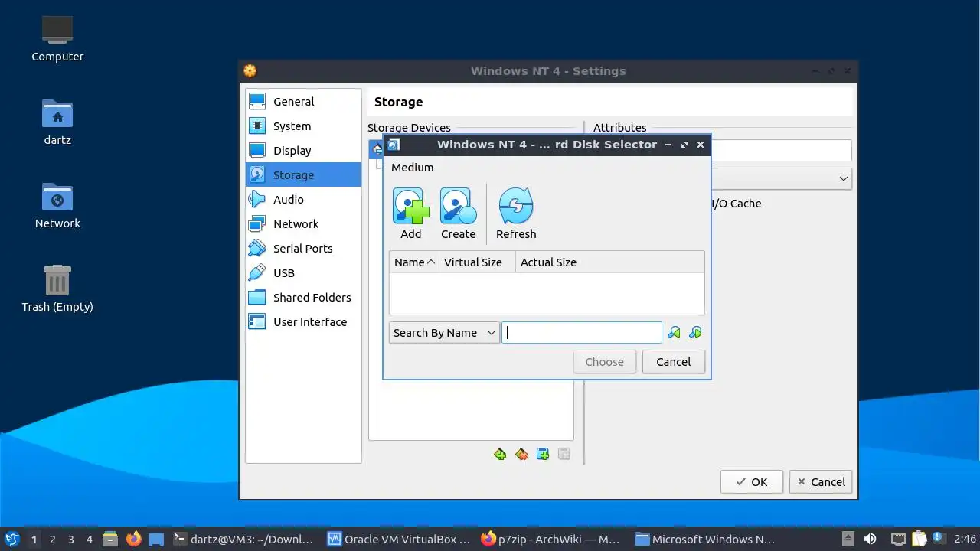Open Shared Folders settings page
Viewport: 980px width, 551px height.
click(x=303, y=298)
